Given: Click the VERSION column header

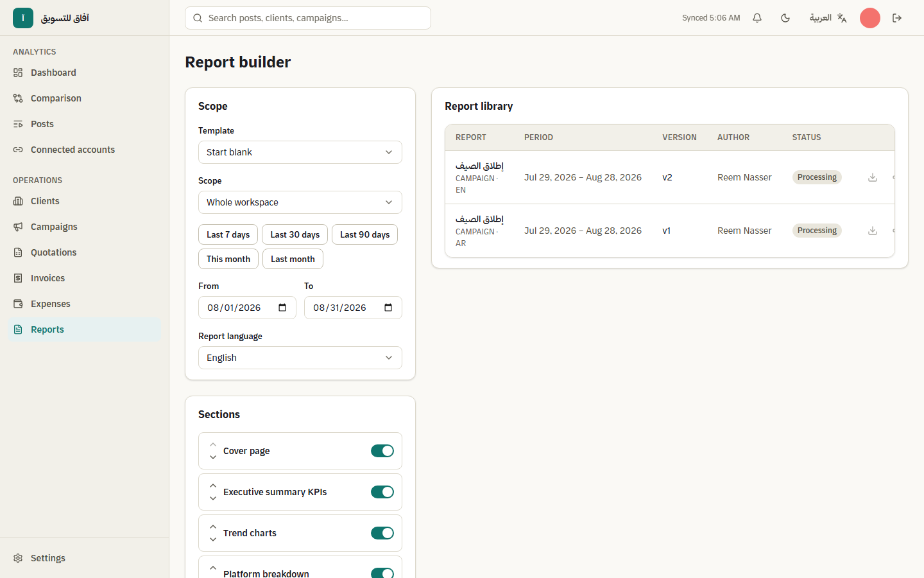Looking at the screenshot, I should point(680,137).
